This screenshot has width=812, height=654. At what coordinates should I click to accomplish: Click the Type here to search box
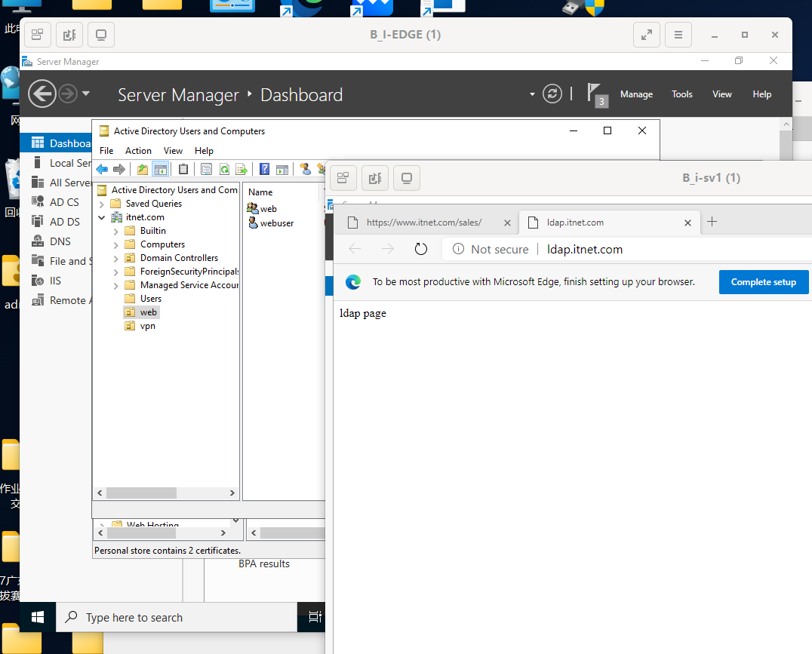point(176,617)
